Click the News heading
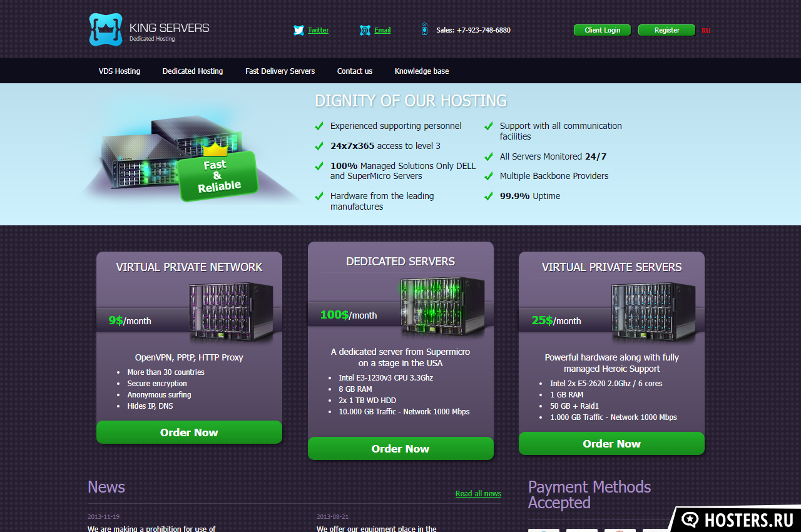Screen dimensions: 801x532 106,487
